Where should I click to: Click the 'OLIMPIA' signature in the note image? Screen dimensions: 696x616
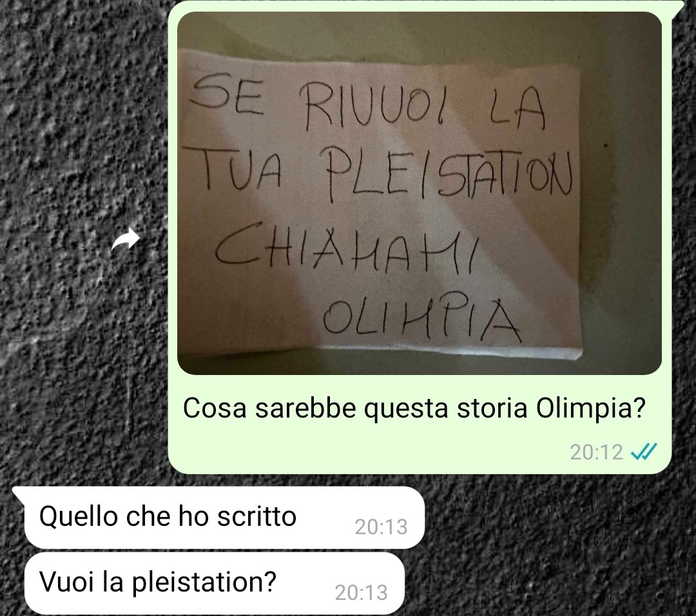coord(421,320)
